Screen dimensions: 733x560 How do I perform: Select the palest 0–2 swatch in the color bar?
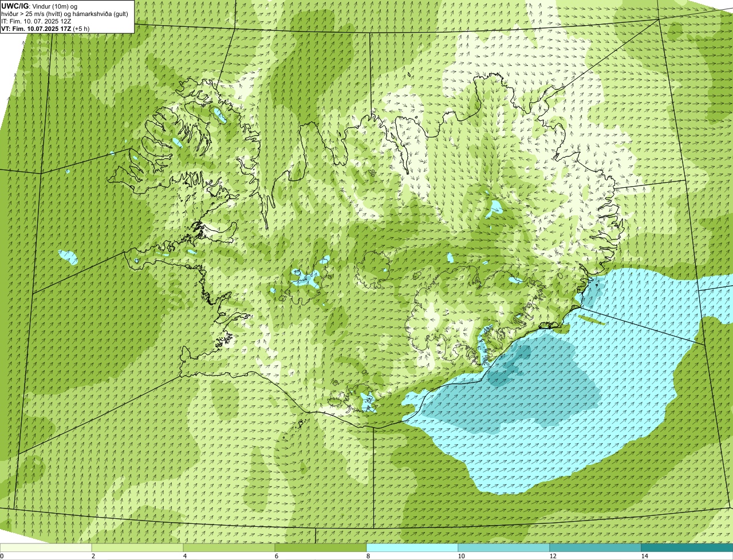pos(46,547)
